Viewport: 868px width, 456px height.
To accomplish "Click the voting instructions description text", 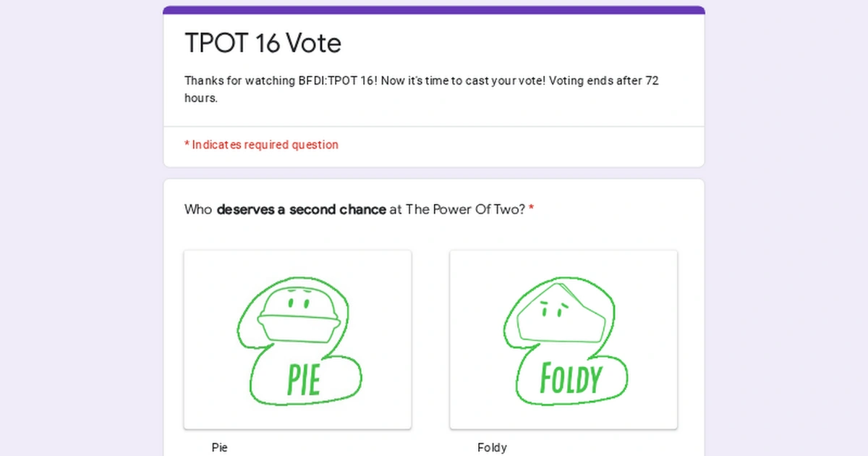I will (x=422, y=89).
